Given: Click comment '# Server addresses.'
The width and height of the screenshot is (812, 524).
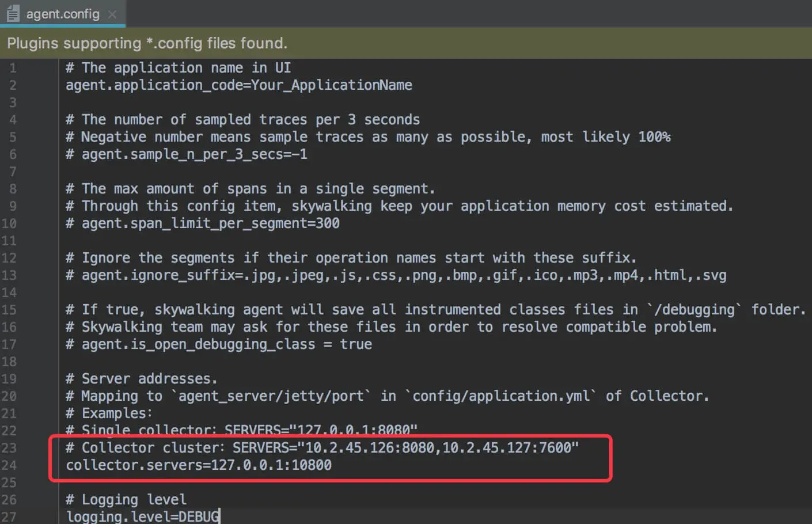Looking at the screenshot, I should click(x=141, y=379).
